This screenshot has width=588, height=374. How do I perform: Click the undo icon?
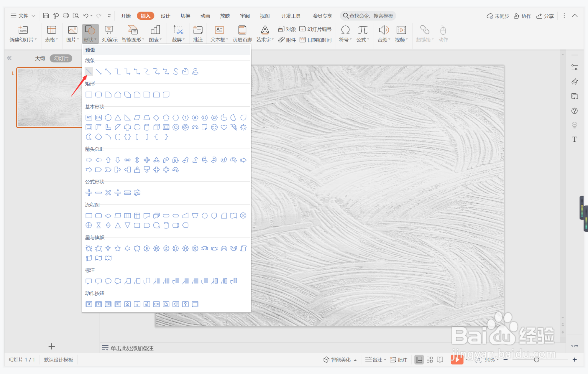86,16
